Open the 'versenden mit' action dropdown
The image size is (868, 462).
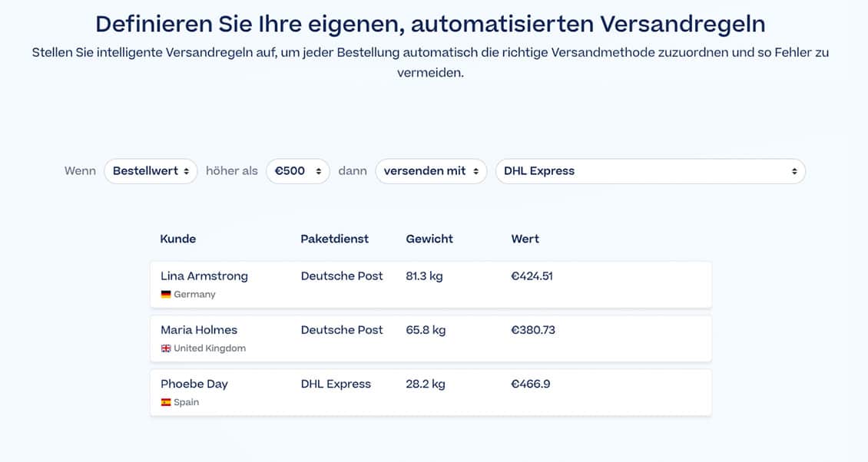431,171
